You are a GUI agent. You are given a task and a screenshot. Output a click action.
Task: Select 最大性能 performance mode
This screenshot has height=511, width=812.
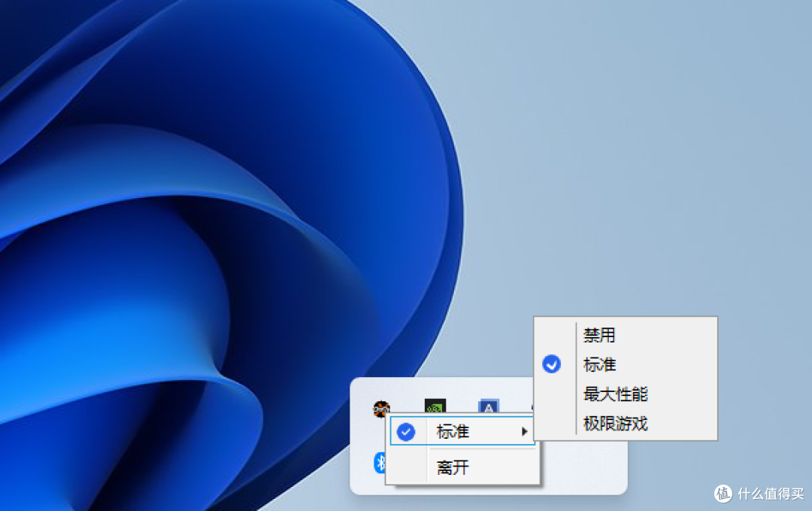click(x=626, y=394)
